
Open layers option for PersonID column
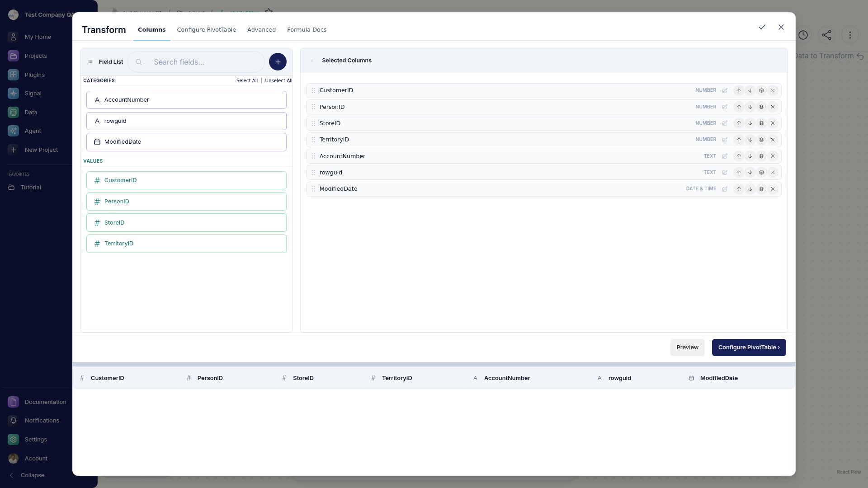coord(761,107)
